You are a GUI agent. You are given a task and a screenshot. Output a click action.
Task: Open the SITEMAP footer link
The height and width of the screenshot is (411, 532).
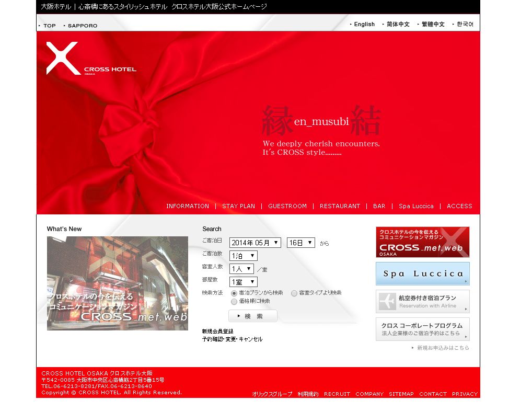[x=401, y=394]
